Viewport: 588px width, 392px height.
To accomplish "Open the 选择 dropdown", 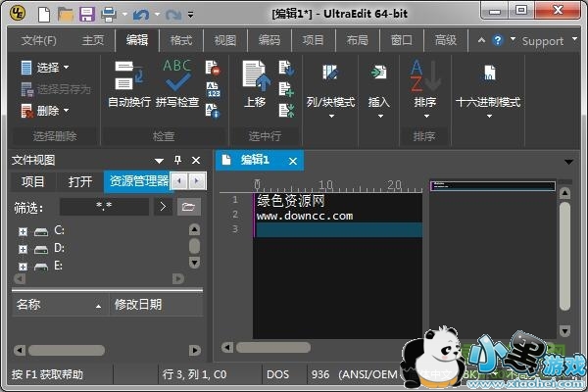I will click(x=45, y=68).
